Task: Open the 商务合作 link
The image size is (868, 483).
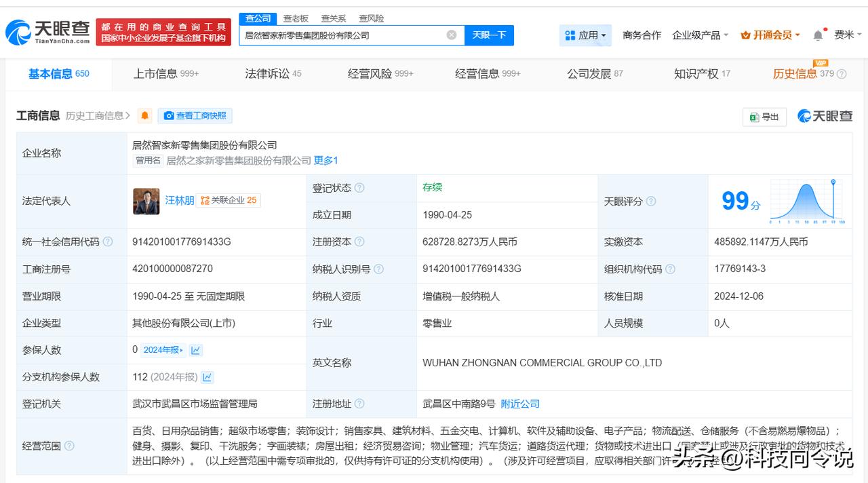Action: coord(642,35)
